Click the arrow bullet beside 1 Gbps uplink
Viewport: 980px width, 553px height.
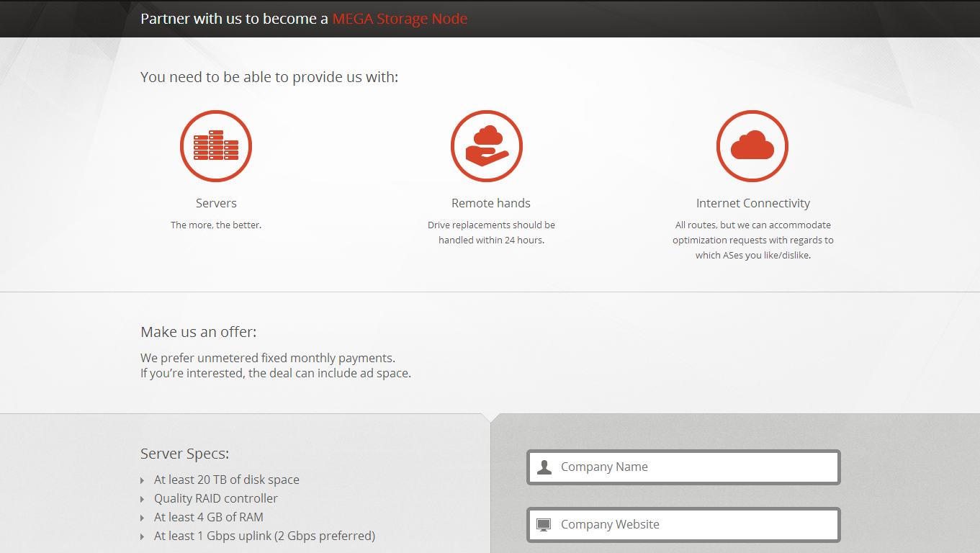pyautogui.click(x=143, y=536)
